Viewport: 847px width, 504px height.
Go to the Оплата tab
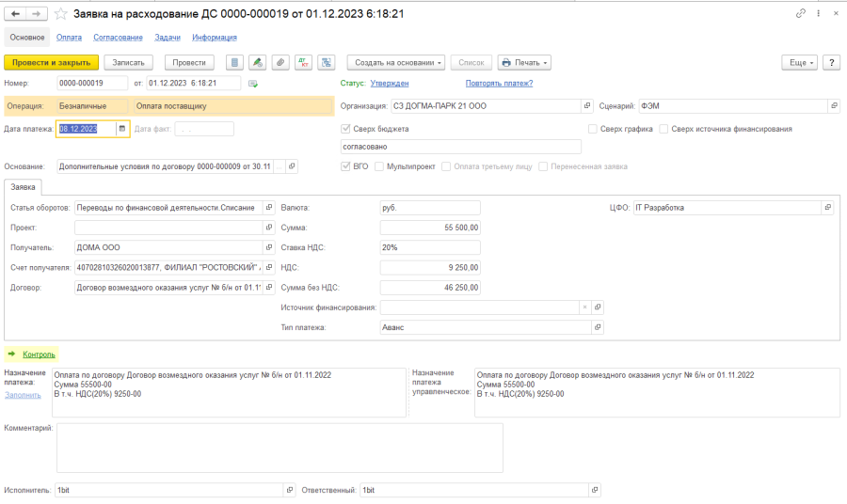tap(69, 38)
